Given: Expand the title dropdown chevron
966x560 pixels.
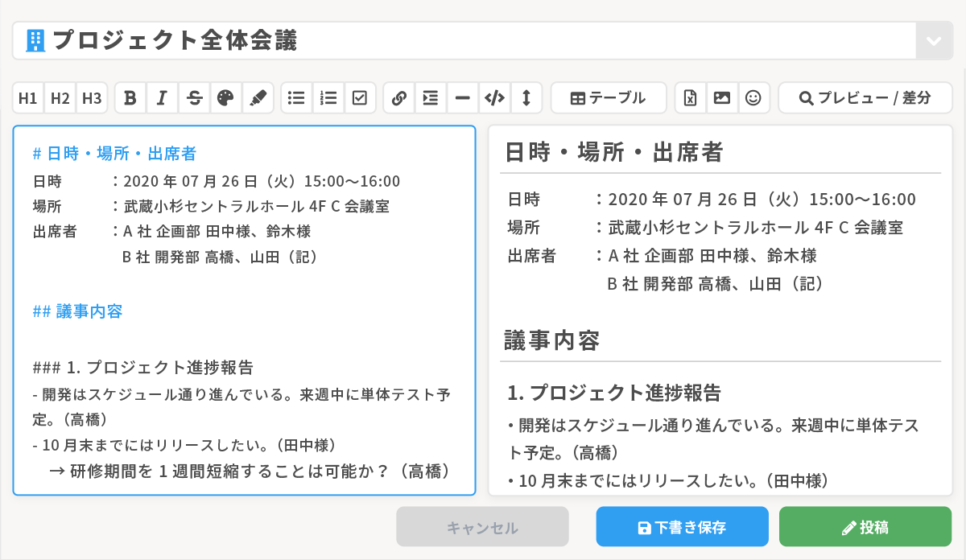Looking at the screenshot, I should [x=934, y=41].
